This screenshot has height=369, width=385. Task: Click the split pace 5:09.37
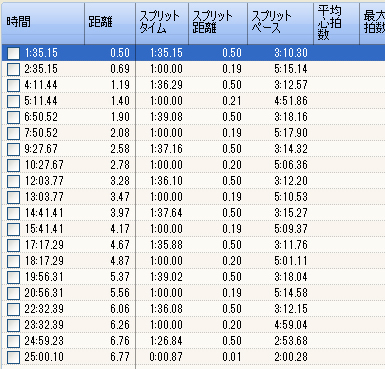291,229
